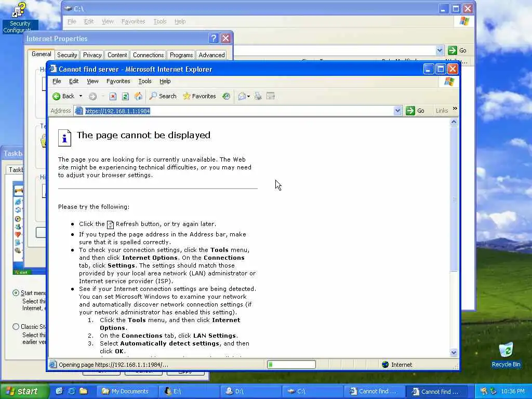Open the Tools menu in Internet Explorer
Viewport: 532px width, 399px height.
(145, 81)
